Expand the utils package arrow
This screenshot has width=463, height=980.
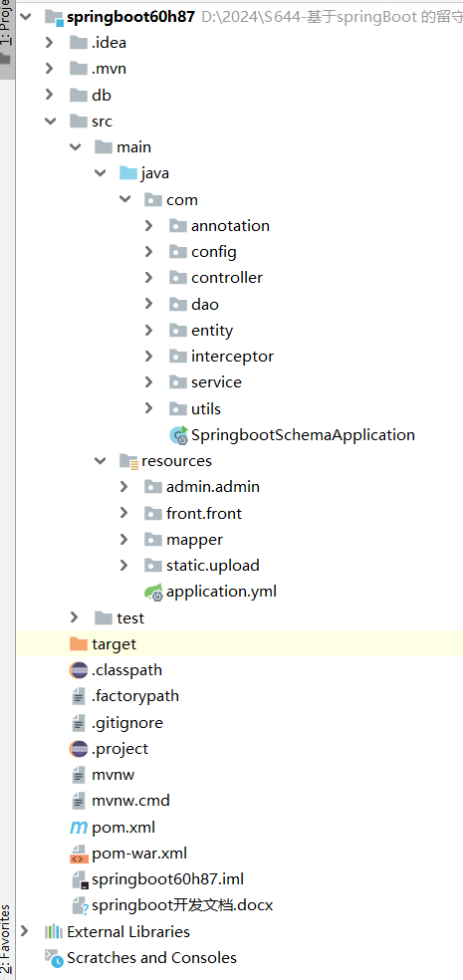[x=148, y=408]
